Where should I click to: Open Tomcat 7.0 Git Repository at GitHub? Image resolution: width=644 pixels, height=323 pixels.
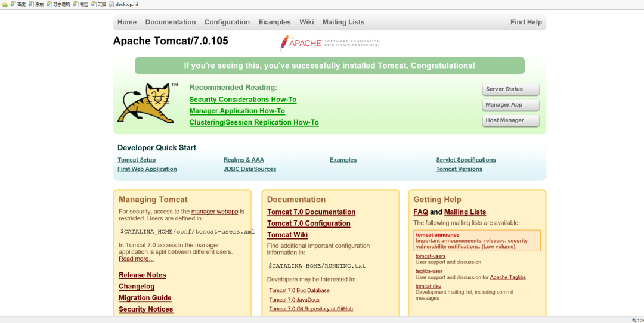pyautogui.click(x=311, y=309)
